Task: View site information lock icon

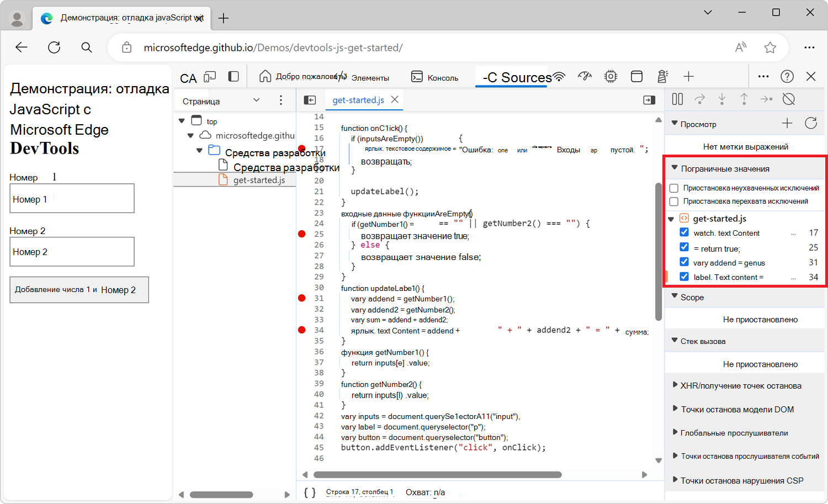Action: click(x=126, y=47)
